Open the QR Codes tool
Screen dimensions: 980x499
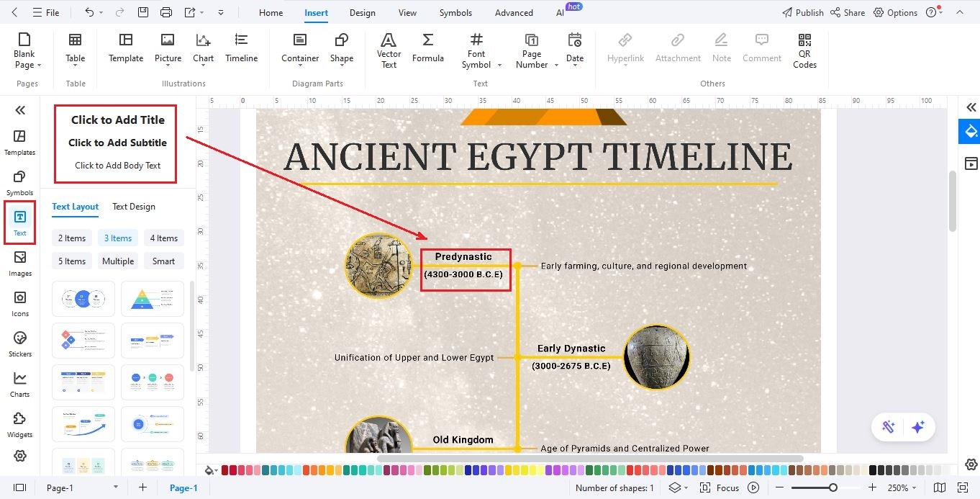coord(804,50)
